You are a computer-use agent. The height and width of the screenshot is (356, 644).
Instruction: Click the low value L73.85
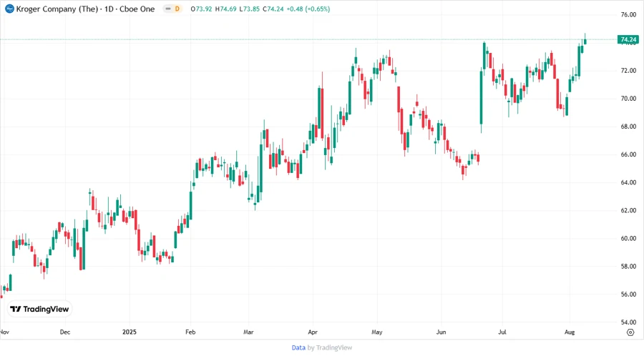(x=250, y=9)
